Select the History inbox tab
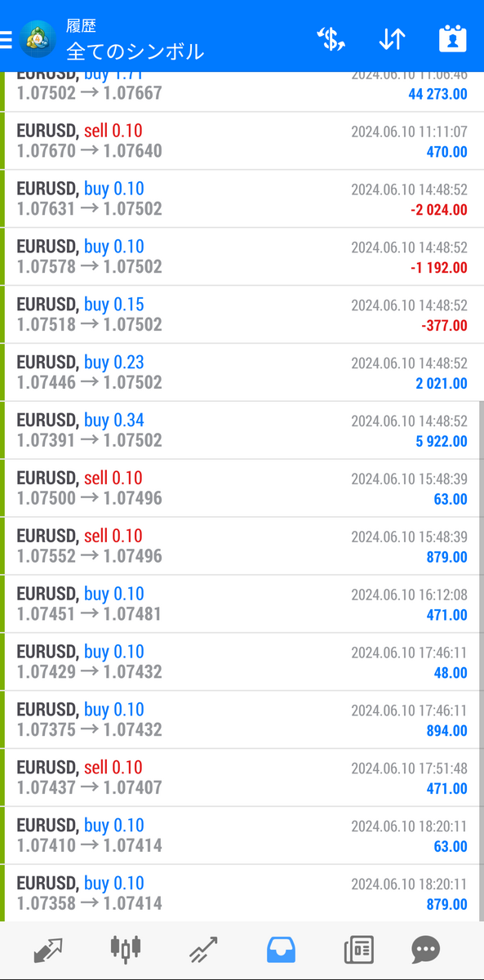 point(282,950)
